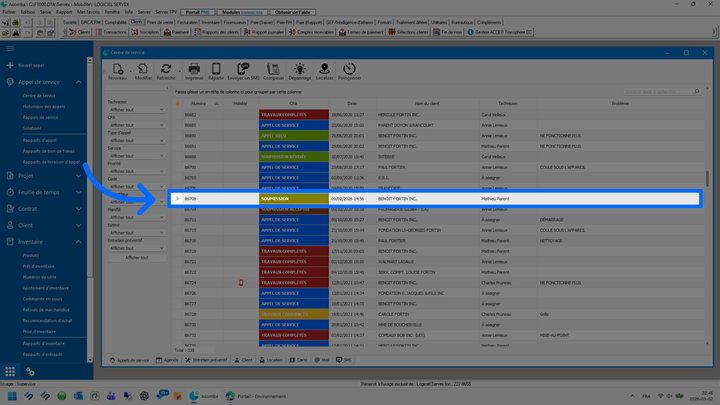Screen dimensions: 720x405
Task: Open Rapports d'inventaire in sidebar
Action: point(44,343)
